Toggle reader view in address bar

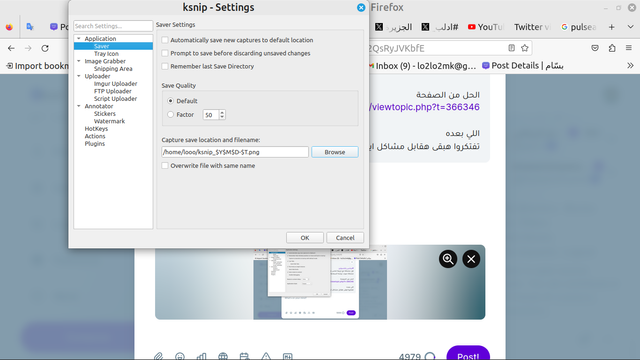tap(511, 48)
